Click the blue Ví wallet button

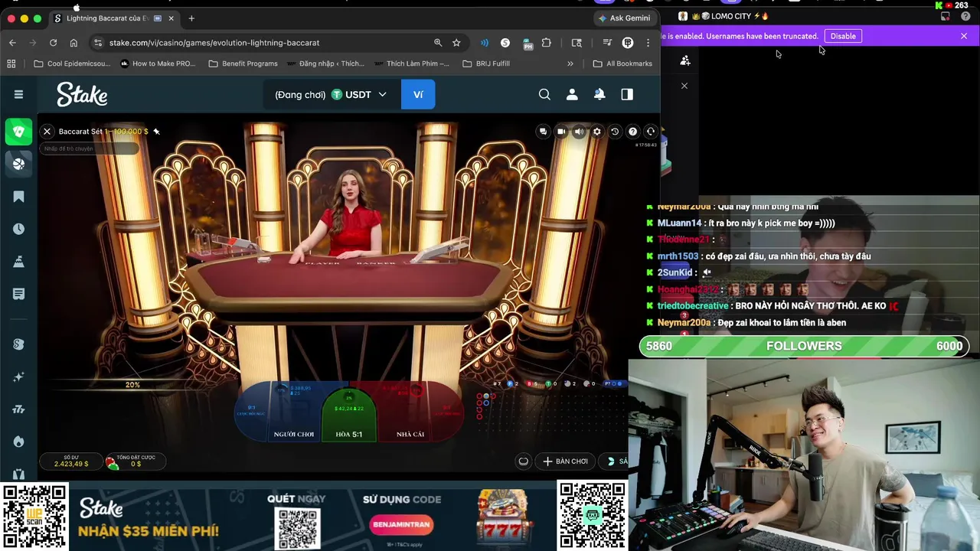(418, 95)
